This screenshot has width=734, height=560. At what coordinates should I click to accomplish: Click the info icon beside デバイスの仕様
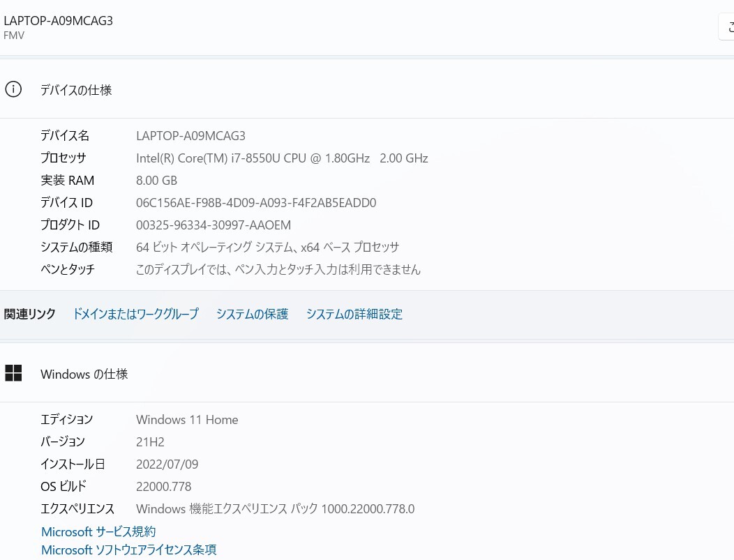pos(13,89)
